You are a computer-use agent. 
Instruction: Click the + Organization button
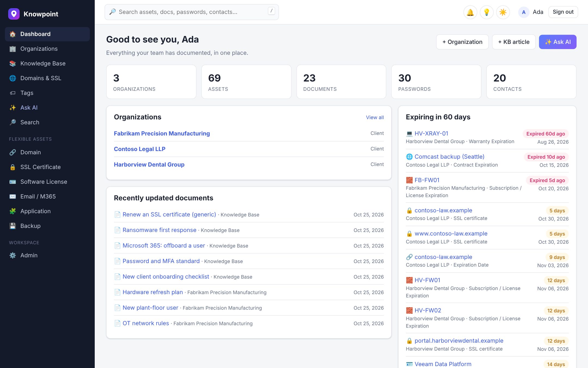point(462,42)
